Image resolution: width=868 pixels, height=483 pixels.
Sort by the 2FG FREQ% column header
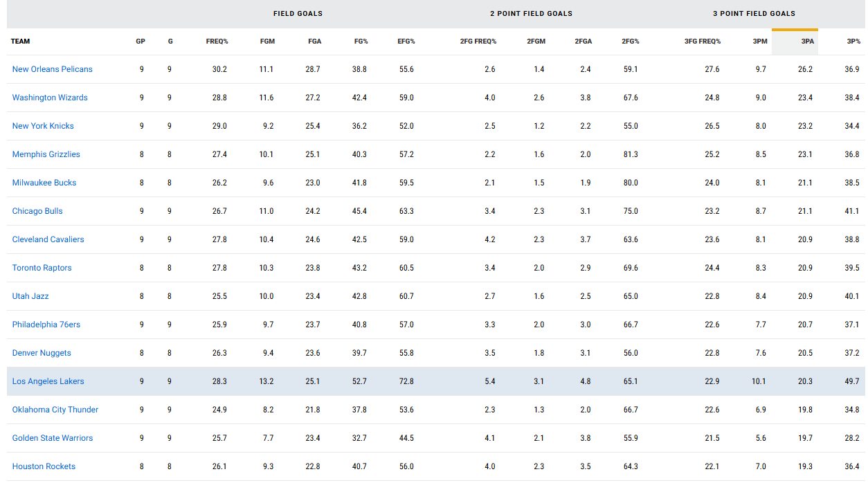(478, 42)
